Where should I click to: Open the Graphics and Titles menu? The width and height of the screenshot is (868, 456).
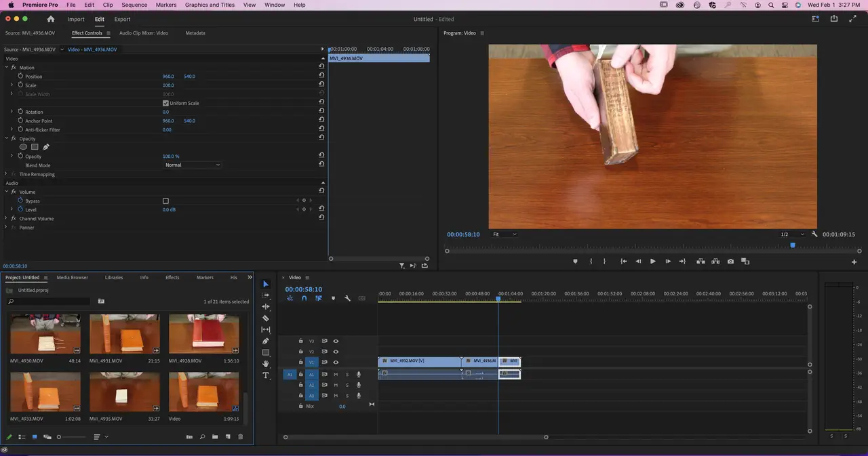[x=210, y=5]
